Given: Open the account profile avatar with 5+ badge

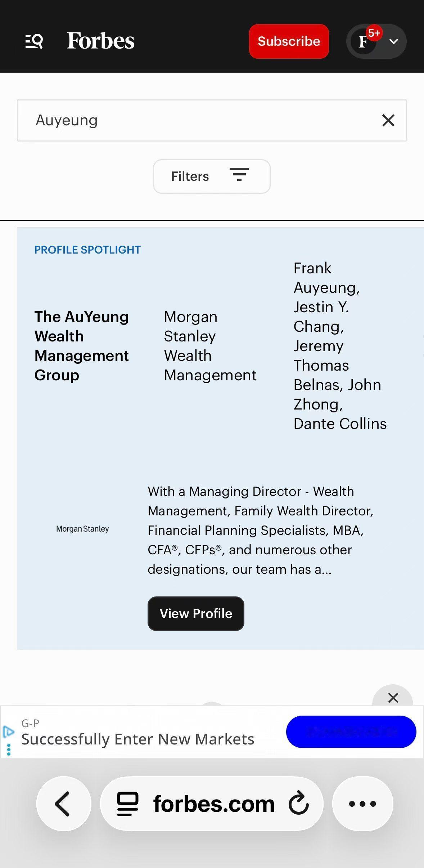Looking at the screenshot, I should [364, 41].
